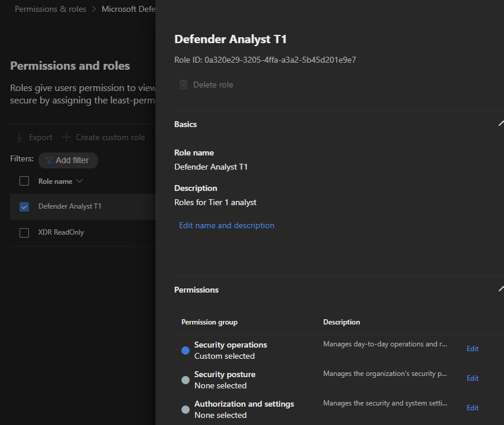This screenshot has width=504, height=425.
Task: Open Permissions & roles breadcrumb link
Action: [x=50, y=8]
